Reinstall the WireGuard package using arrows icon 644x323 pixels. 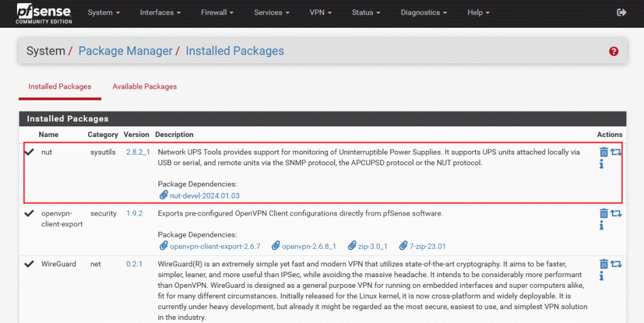[x=616, y=264]
